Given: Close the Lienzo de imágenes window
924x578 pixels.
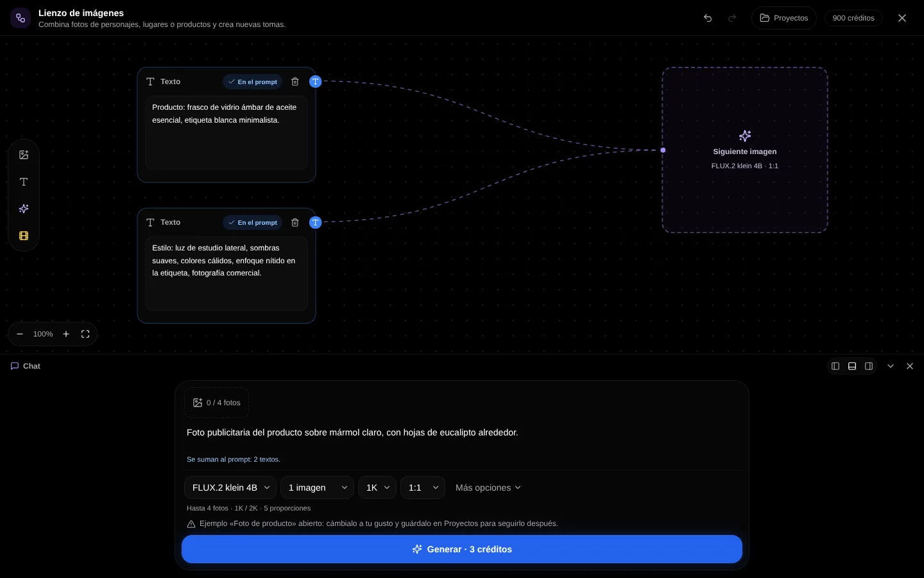Looking at the screenshot, I should click(x=902, y=18).
